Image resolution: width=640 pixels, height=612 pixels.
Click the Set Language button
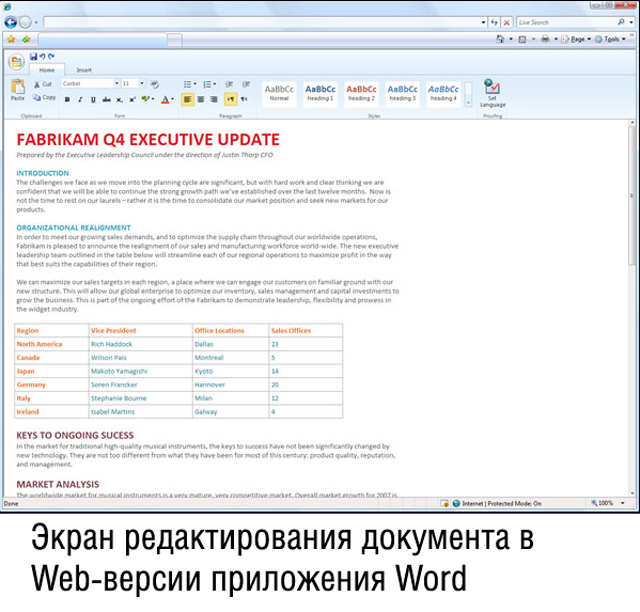(492, 93)
